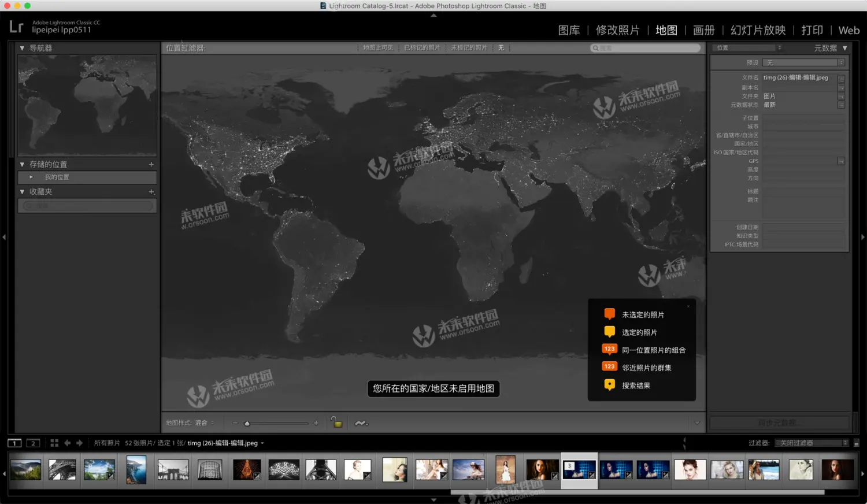Toggle the 未标记的照片 location filter
Viewport: 867px width, 504px height.
[469, 48]
